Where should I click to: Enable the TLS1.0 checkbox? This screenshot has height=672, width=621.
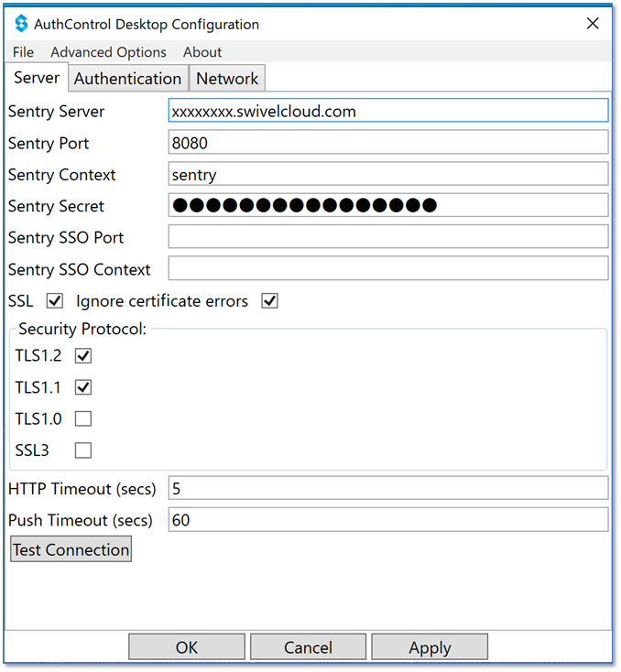point(83,418)
